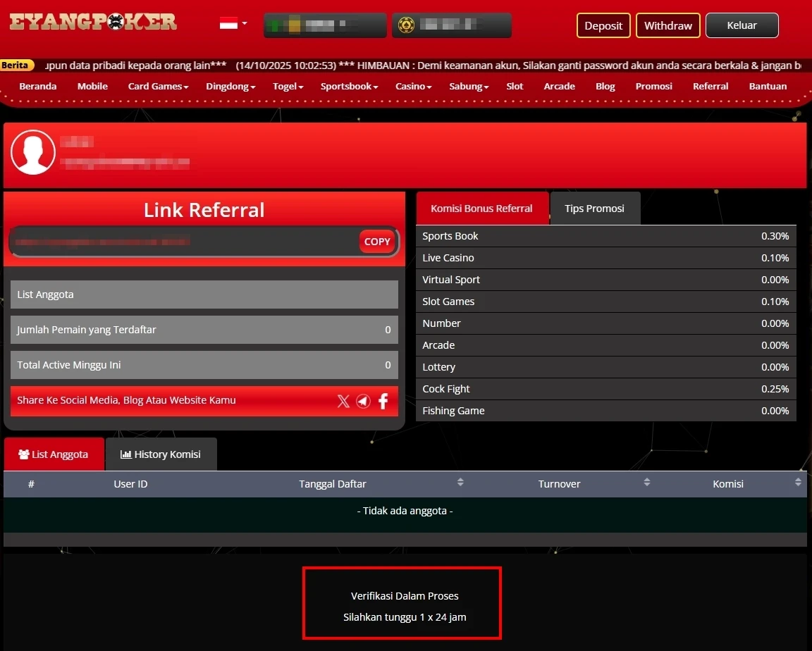Open the History Komisi tab
This screenshot has width=812, height=651.
point(161,454)
